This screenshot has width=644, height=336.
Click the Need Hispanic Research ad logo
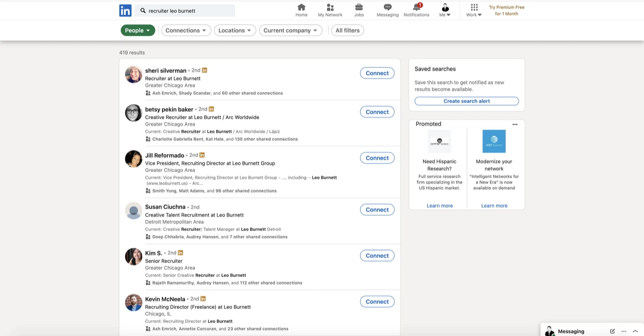click(x=439, y=141)
